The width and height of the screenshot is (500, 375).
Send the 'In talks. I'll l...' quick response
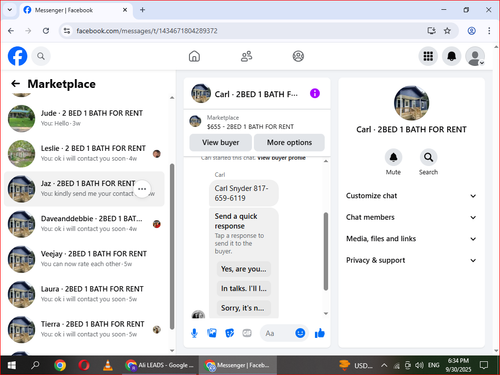pos(244,288)
